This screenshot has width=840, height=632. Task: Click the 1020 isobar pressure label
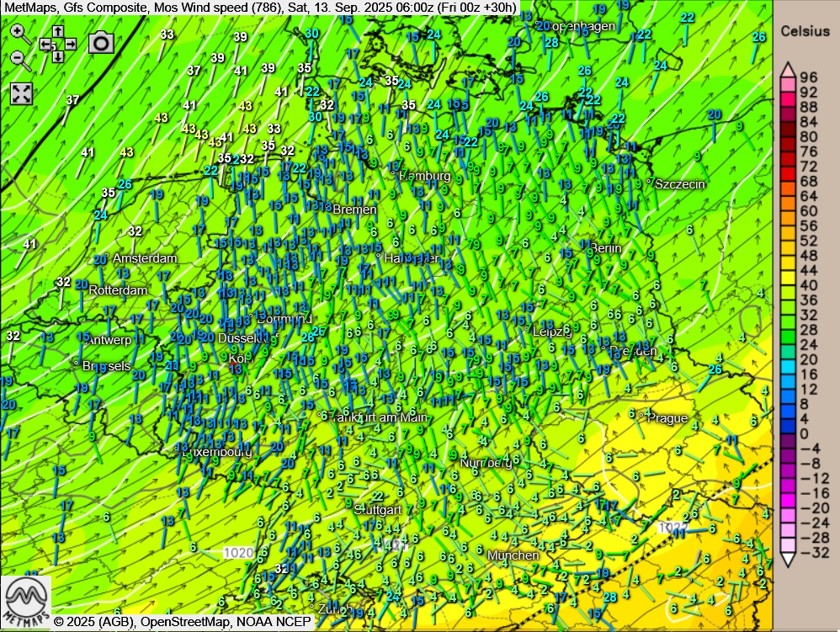pos(239,553)
